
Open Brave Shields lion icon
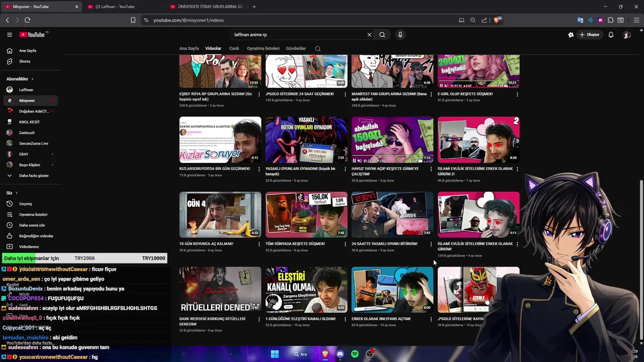click(497, 20)
